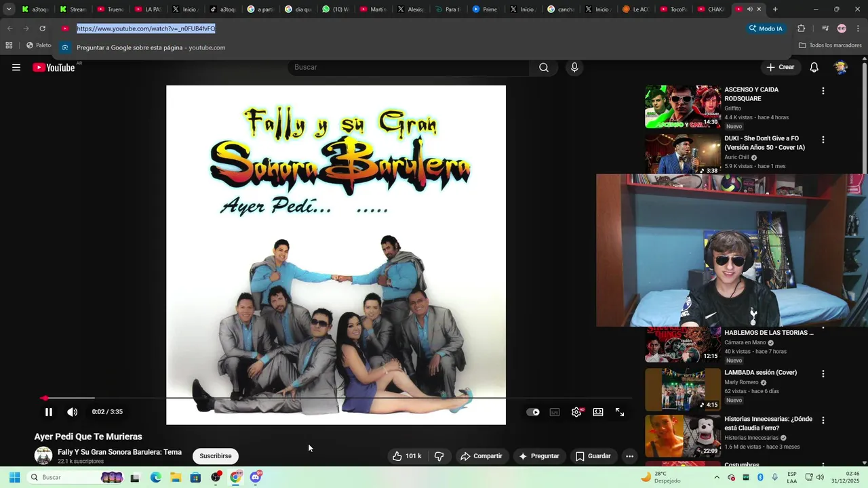The width and height of the screenshot is (868, 488).
Task: Open the Windows Start menu
Action: 14,477
